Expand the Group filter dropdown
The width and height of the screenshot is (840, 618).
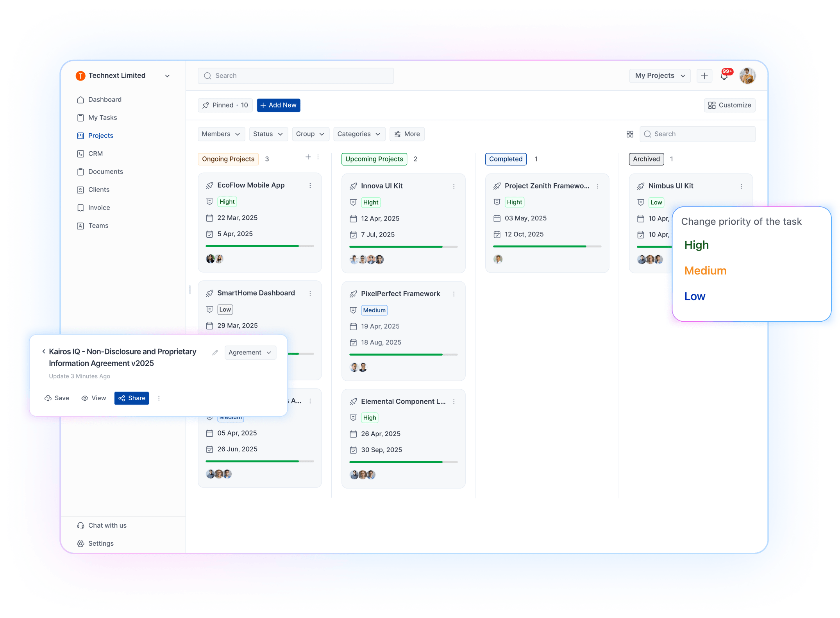(x=311, y=134)
